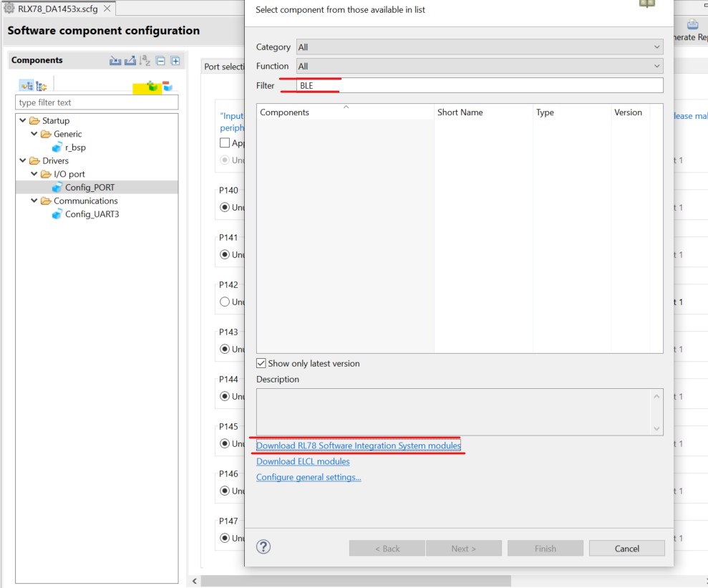This screenshot has height=588, width=708.
Task: Select the P141 radio button
Action: [224, 255]
